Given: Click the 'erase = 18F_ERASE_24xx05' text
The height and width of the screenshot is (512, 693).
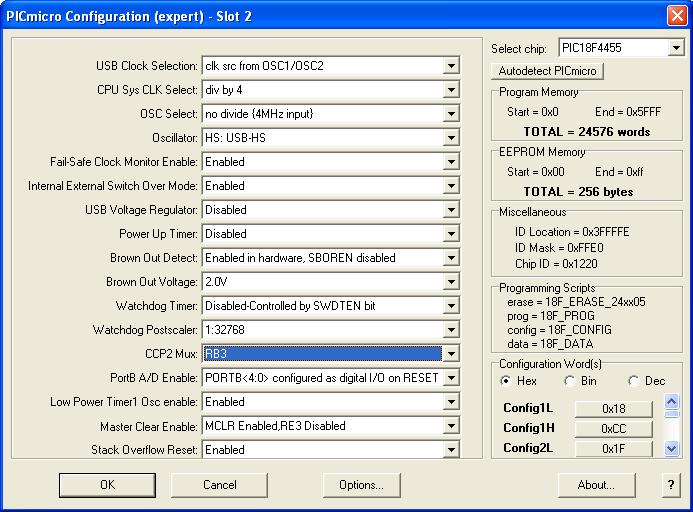Looking at the screenshot, I should (x=576, y=302).
